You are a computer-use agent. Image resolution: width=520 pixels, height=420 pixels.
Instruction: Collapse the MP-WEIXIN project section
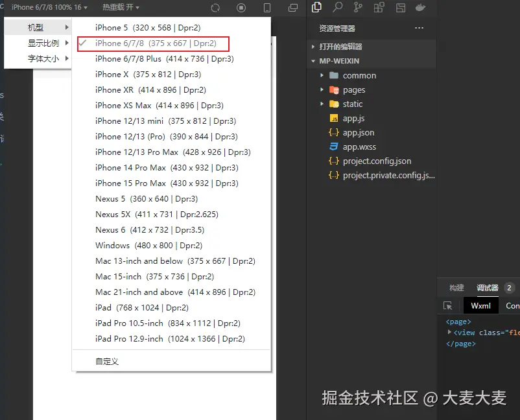click(x=372, y=61)
